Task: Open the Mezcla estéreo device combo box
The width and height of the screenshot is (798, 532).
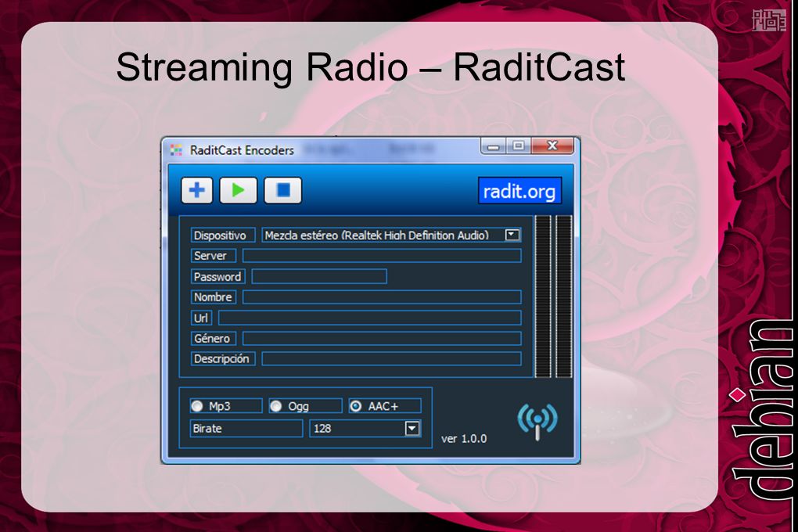Action: pos(391,235)
